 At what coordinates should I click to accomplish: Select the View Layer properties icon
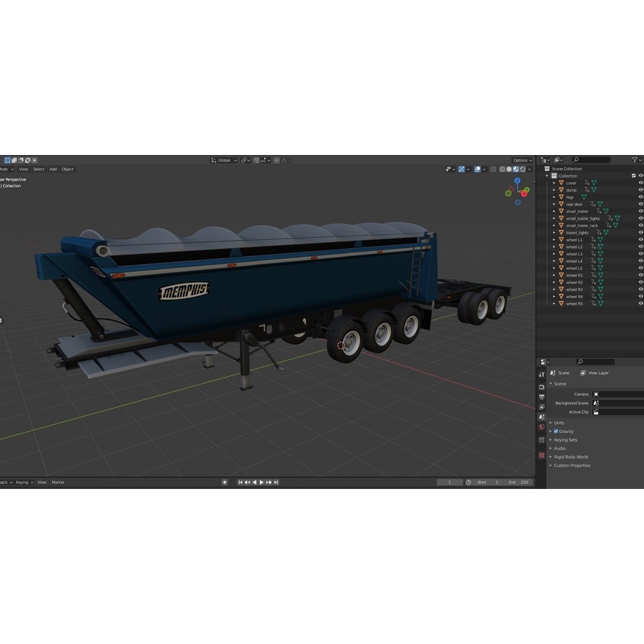click(541, 407)
